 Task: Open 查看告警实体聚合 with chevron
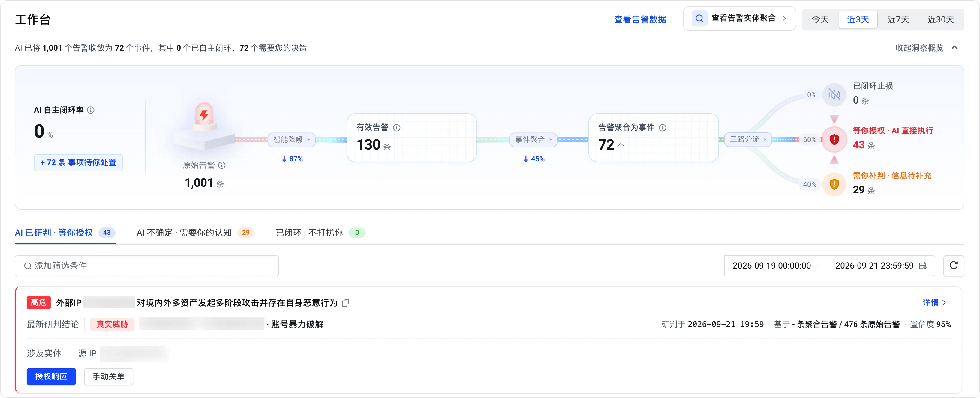739,18
